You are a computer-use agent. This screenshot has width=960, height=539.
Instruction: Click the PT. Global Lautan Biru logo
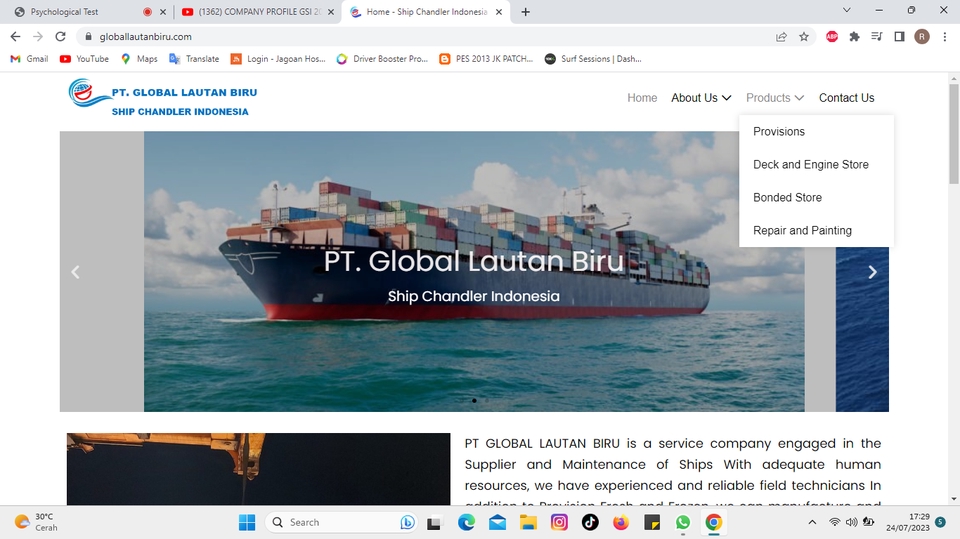click(x=163, y=97)
